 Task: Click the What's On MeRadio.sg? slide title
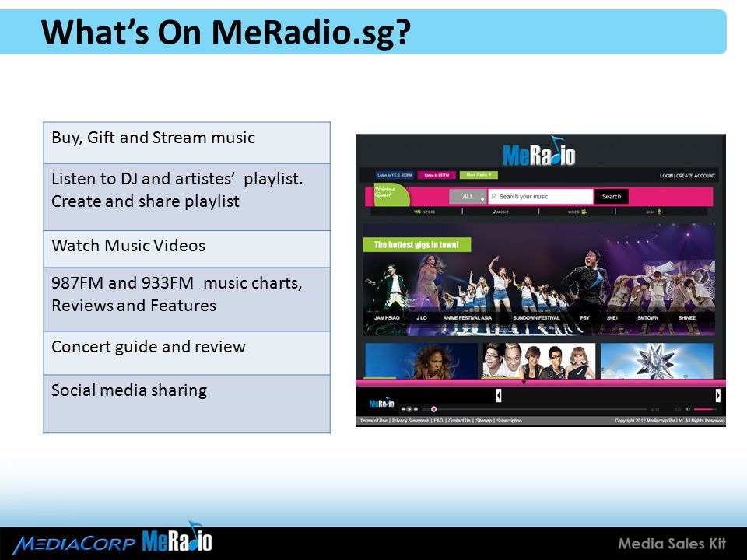226,33
